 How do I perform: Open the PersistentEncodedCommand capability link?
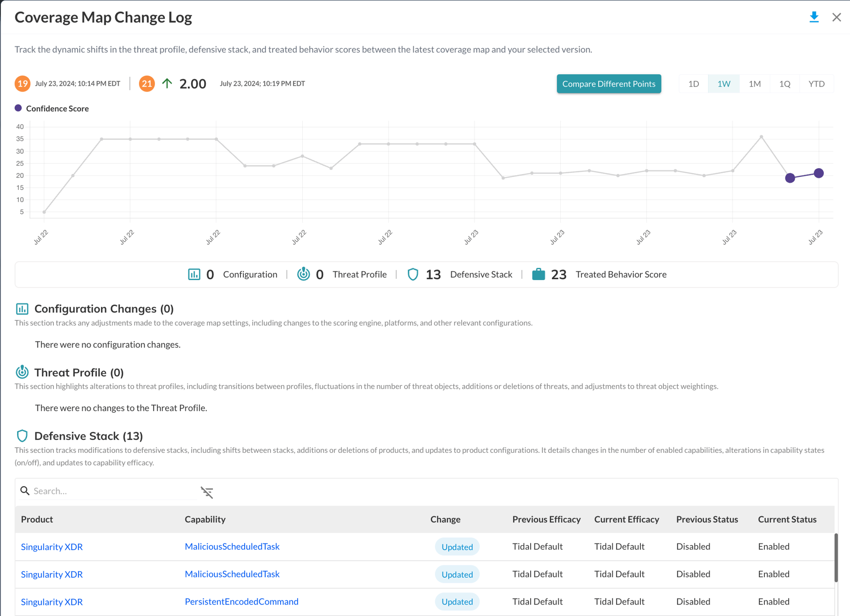(x=241, y=601)
